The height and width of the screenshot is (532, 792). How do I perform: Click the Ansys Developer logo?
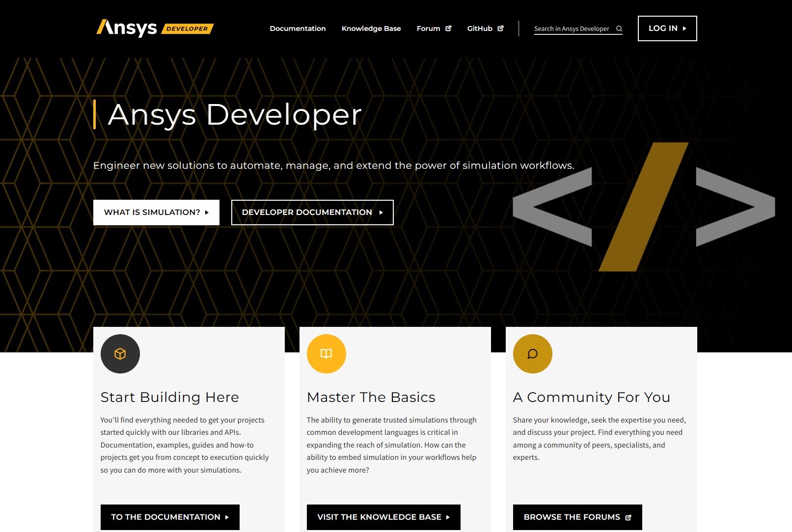point(155,28)
